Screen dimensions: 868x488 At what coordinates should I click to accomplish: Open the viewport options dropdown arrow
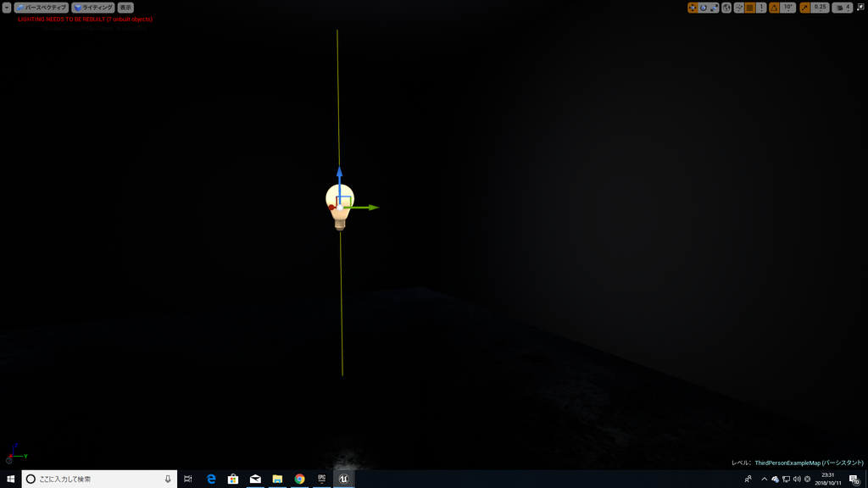point(7,7)
